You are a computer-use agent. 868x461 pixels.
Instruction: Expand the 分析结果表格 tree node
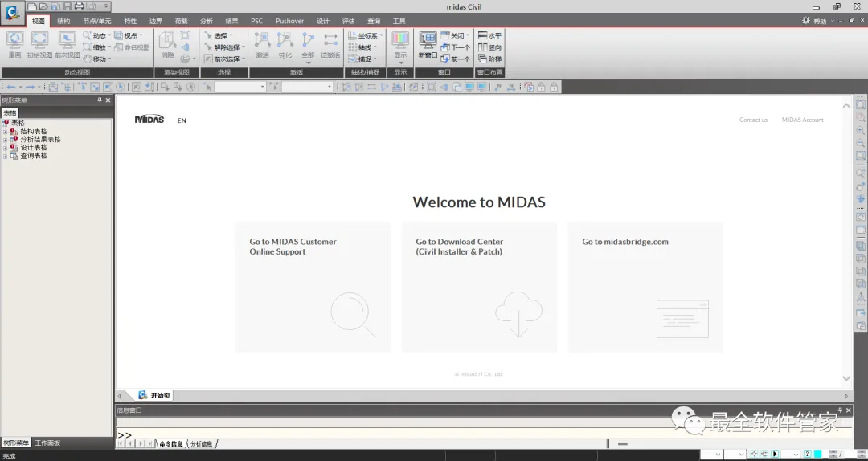(x=5, y=140)
